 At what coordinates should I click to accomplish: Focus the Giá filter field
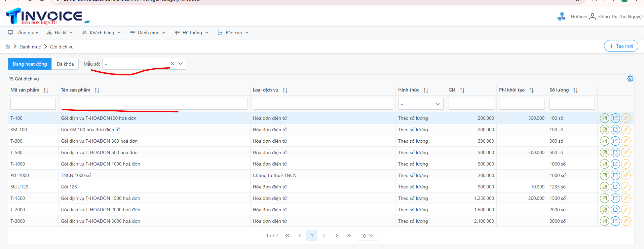point(471,104)
